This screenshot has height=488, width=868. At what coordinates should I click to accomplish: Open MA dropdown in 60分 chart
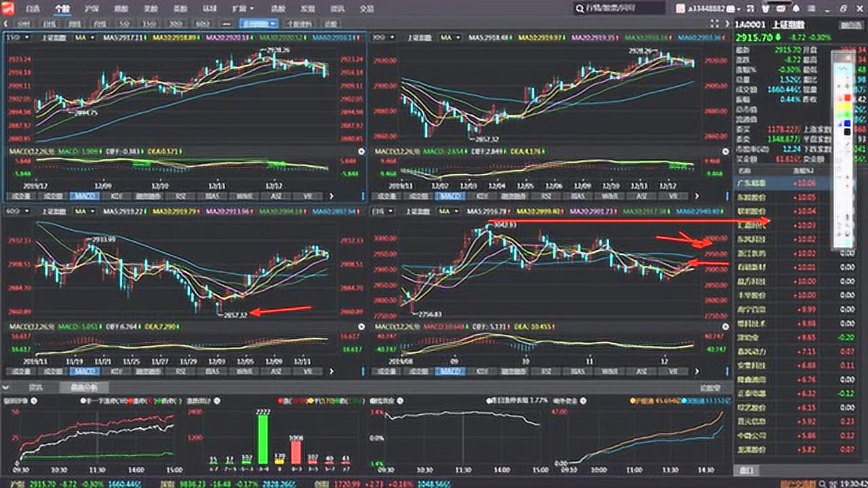pyautogui.click(x=84, y=211)
